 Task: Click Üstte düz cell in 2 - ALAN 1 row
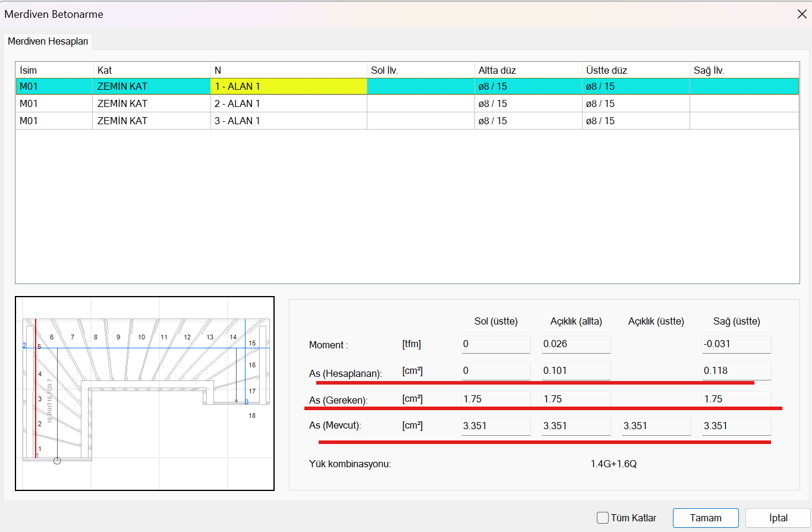(x=635, y=103)
